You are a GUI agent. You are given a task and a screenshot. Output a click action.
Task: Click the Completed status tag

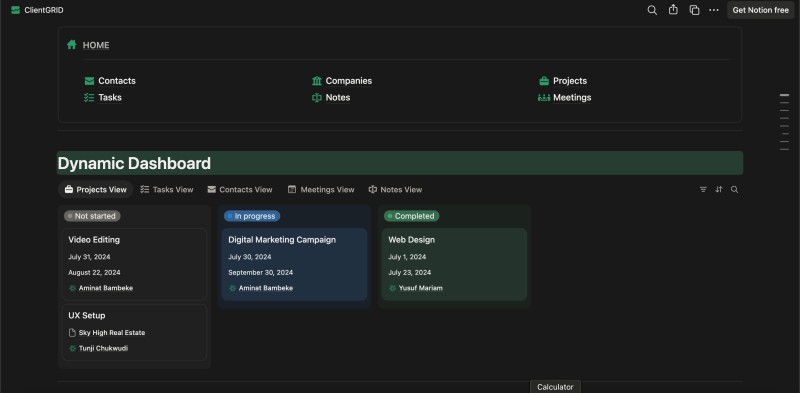[412, 216]
